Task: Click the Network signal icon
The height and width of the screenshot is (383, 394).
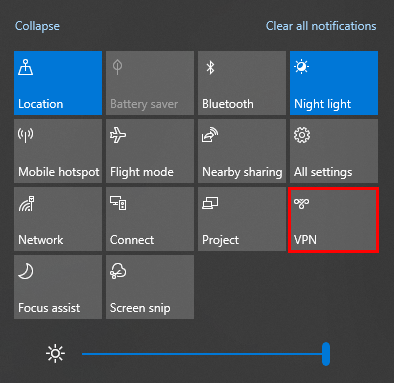Action: tap(26, 203)
